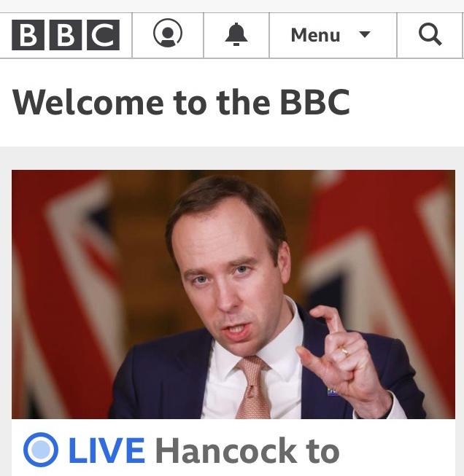Click the pulsing LIVE circle icon

(x=41, y=450)
